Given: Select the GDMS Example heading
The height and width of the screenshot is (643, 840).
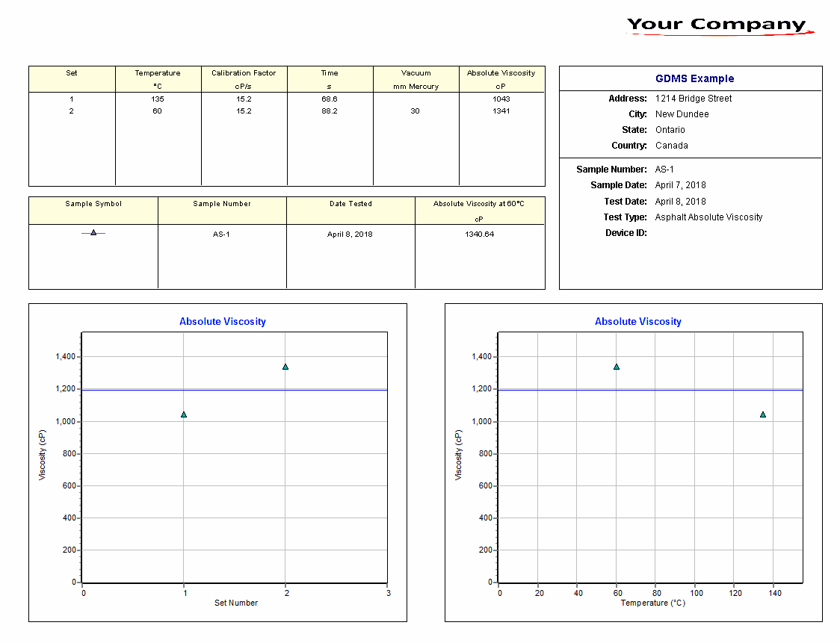Looking at the screenshot, I should pos(694,78).
